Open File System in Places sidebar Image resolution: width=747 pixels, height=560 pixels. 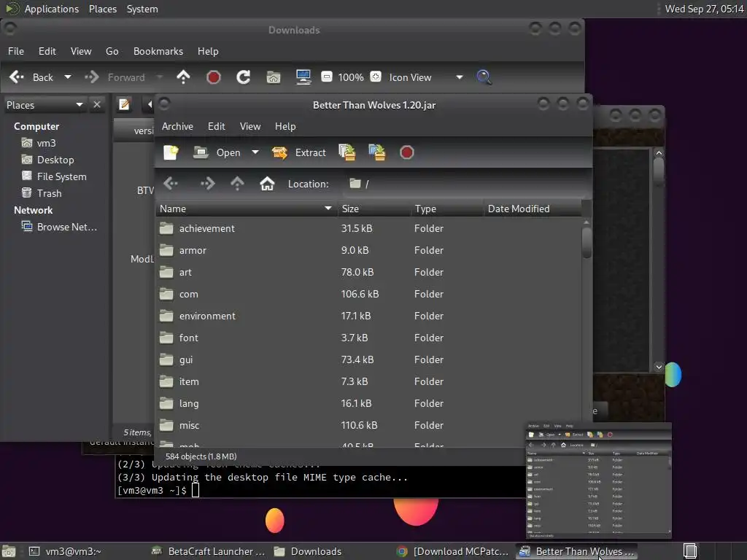54,176
